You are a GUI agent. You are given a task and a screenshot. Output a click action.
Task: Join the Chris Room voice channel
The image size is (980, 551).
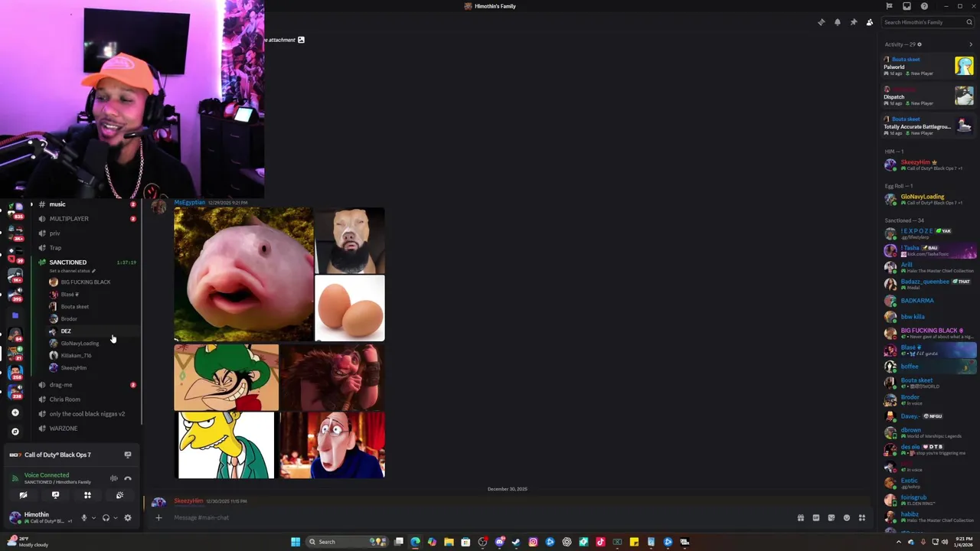[87, 399]
